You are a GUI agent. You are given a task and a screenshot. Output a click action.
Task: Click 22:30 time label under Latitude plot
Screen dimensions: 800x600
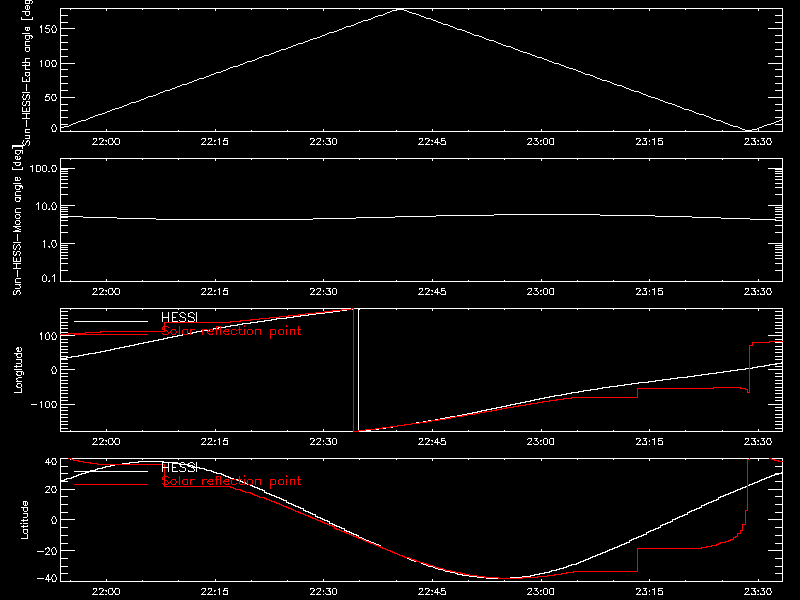[323, 592]
